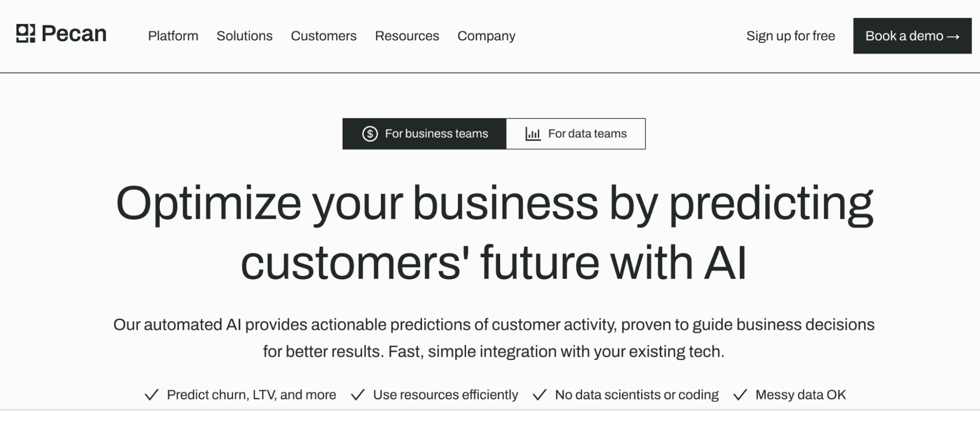Go to the Customers nav item

(x=324, y=36)
